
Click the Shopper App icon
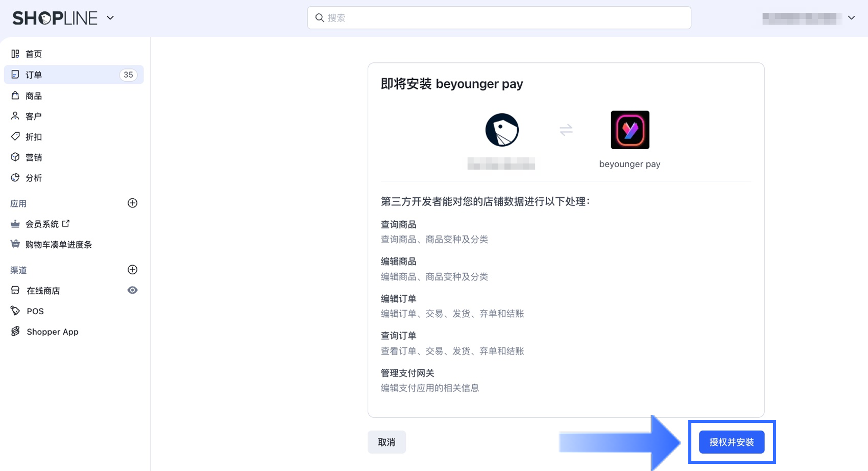[15, 332]
